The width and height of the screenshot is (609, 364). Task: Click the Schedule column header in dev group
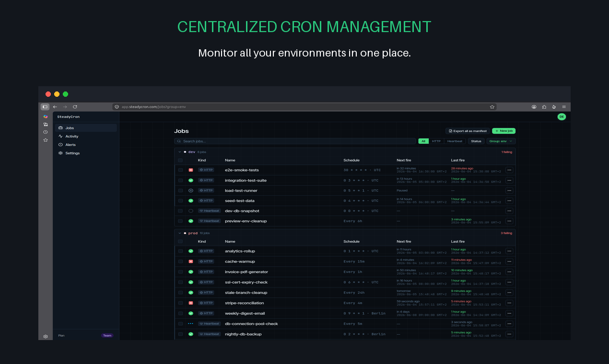pyautogui.click(x=351, y=160)
